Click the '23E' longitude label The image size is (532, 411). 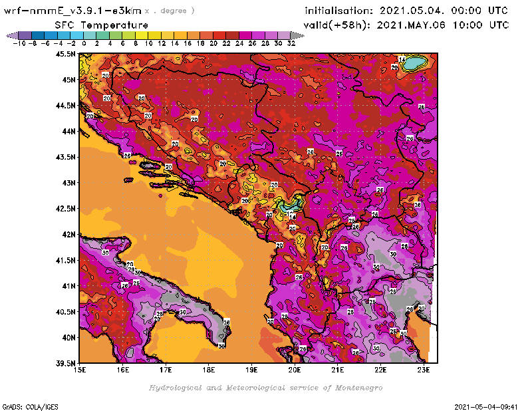click(x=424, y=370)
